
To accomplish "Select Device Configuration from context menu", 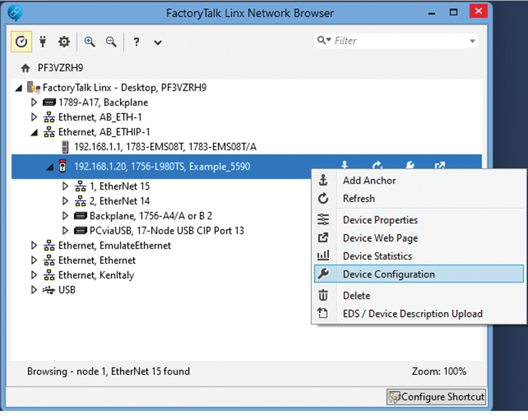I will click(x=388, y=274).
